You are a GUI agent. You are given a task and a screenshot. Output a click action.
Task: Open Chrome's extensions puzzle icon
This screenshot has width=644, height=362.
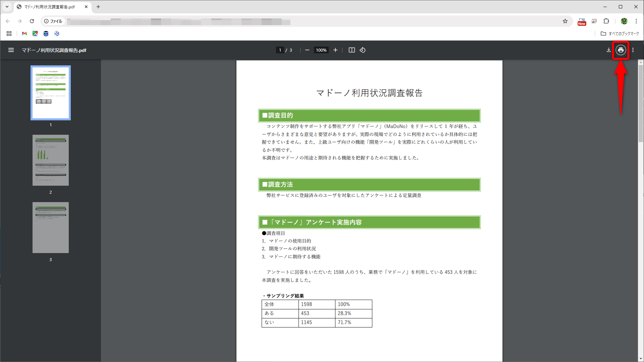tap(606, 21)
